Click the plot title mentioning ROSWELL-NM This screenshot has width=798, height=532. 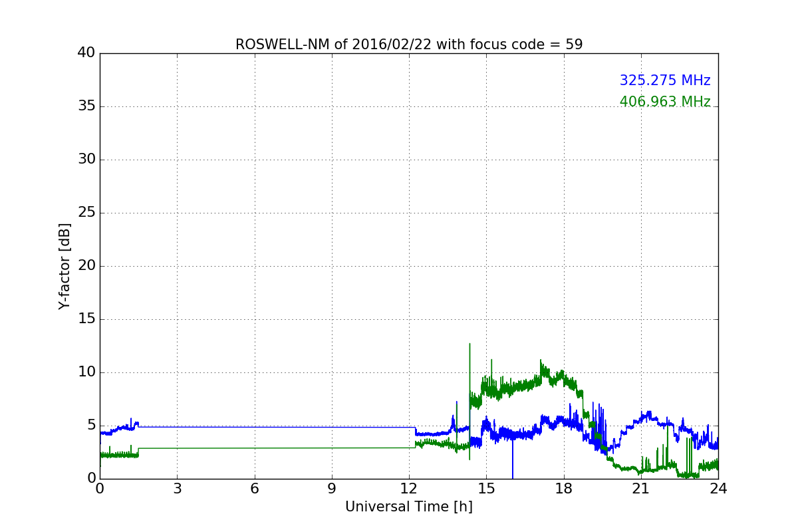[x=409, y=45]
